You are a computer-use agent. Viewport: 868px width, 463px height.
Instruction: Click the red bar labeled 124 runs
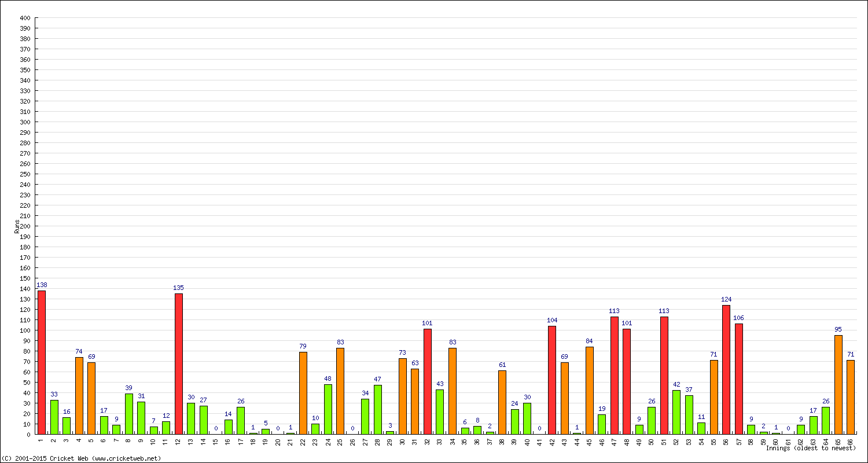point(726,370)
